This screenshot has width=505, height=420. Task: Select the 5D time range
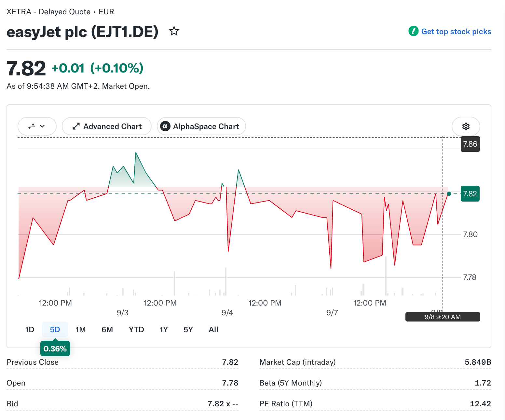pyautogui.click(x=55, y=330)
